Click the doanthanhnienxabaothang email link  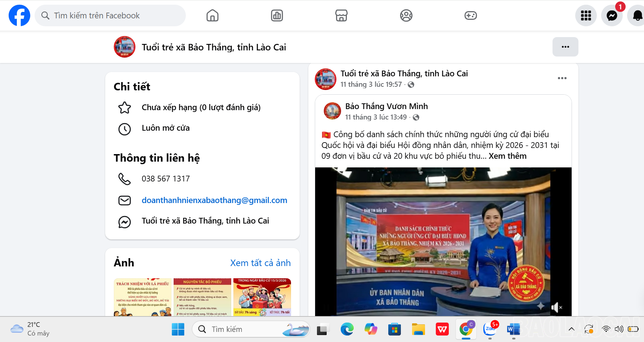click(x=214, y=200)
